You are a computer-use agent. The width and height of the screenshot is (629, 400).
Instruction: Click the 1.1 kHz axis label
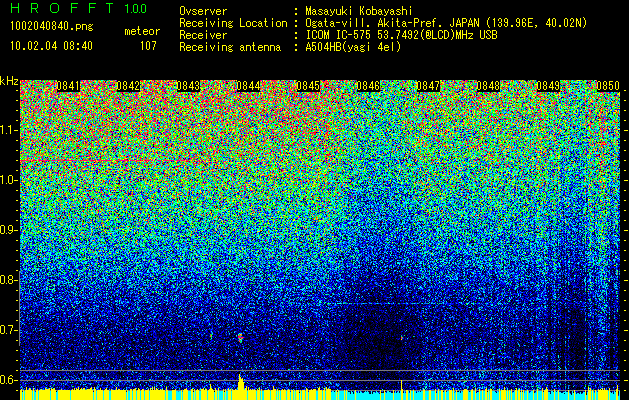[x=8, y=130]
